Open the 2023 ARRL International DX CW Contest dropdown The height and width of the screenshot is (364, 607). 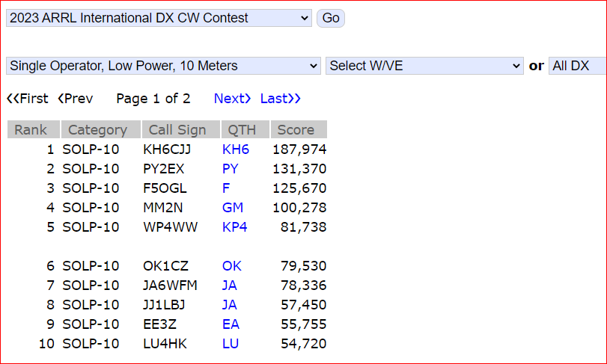point(159,18)
